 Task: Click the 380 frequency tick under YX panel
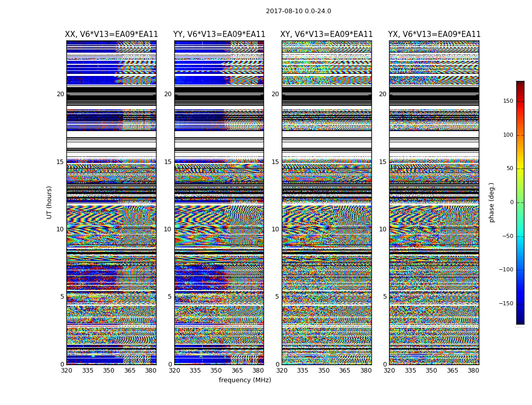point(473,371)
